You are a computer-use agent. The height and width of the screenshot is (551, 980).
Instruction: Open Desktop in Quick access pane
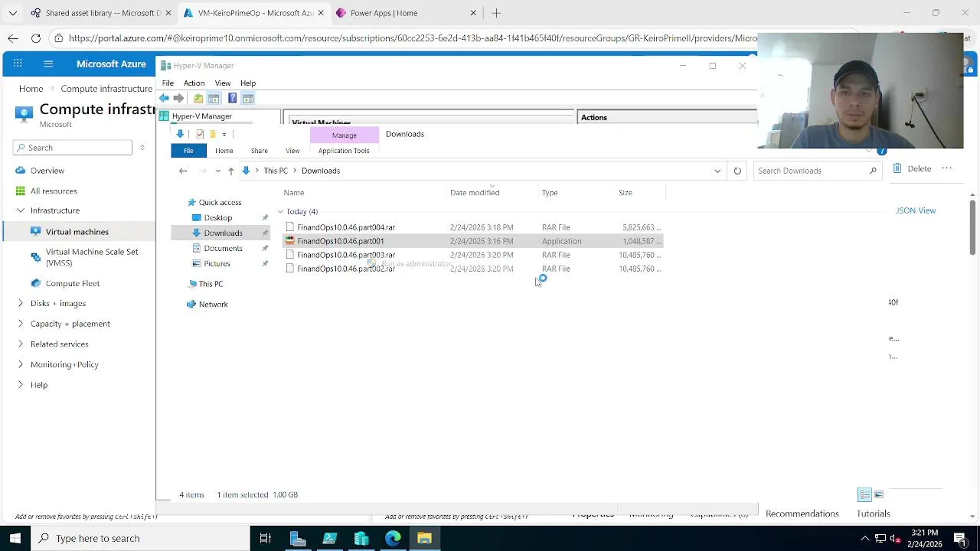point(217,217)
